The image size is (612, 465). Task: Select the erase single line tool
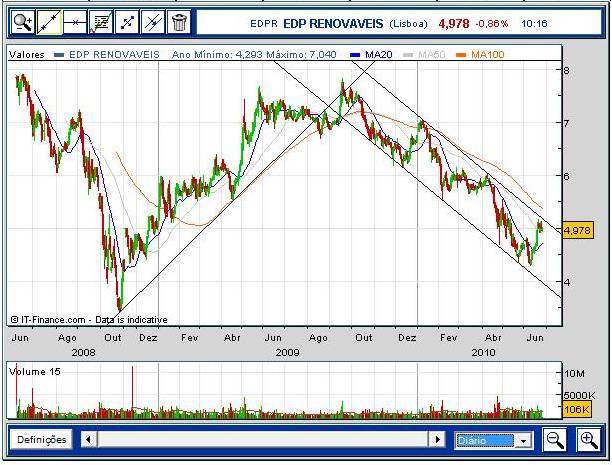tap(153, 23)
